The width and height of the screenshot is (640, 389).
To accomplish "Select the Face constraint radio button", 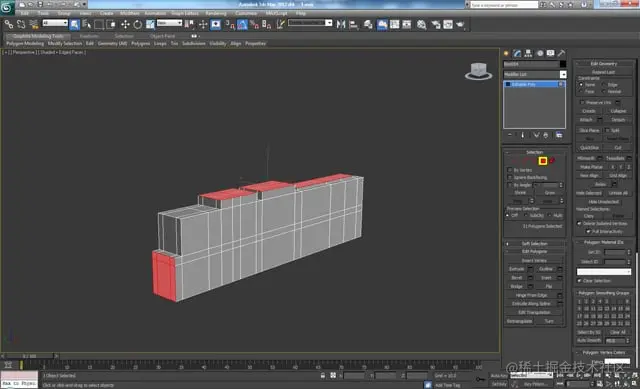I will tap(581, 91).
